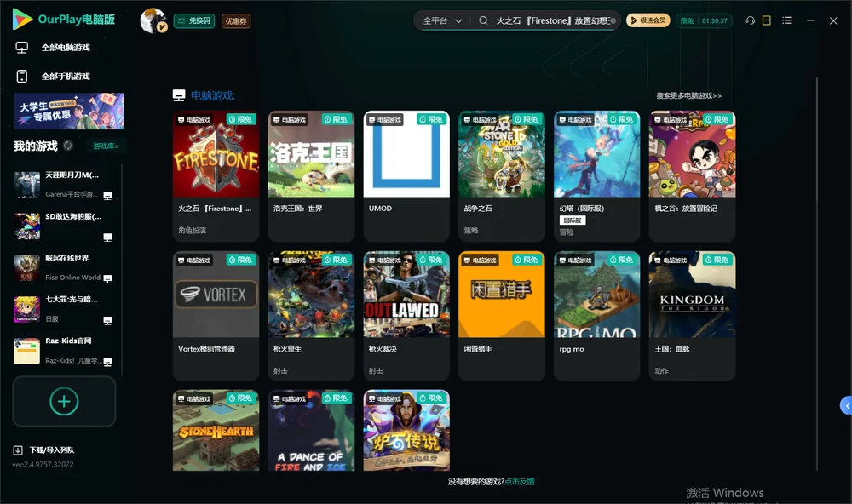
Task: Open the 全平台 platform dropdown
Action: (x=442, y=20)
